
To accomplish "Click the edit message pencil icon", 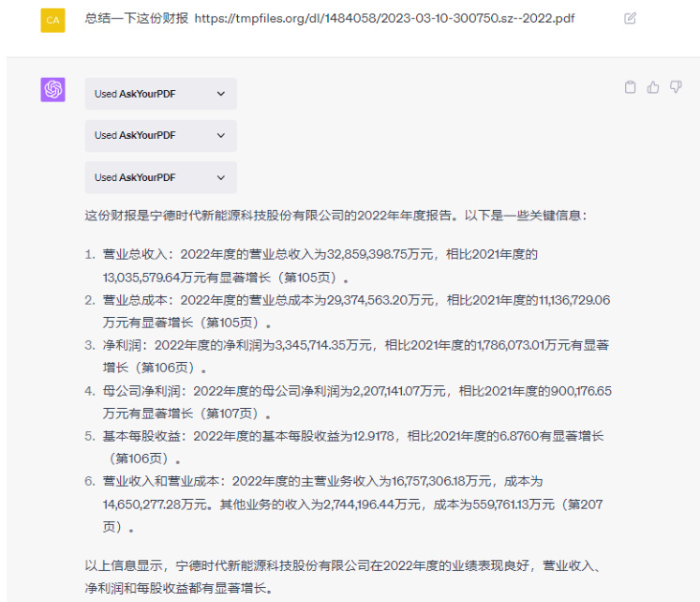I will [x=631, y=18].
